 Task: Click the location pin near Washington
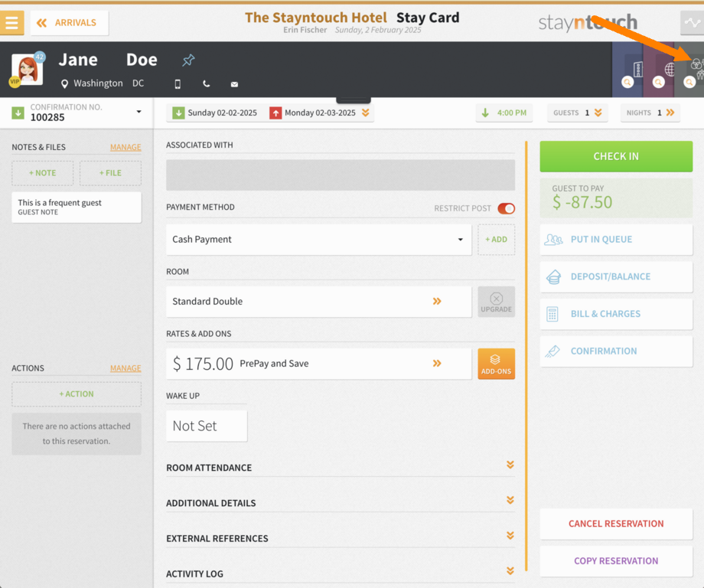tap(64, 83)
